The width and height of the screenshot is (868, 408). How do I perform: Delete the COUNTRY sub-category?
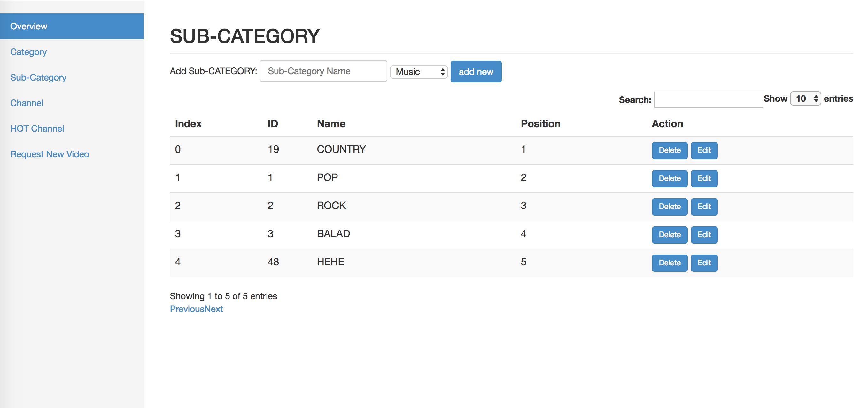click(x=669, y=150)
